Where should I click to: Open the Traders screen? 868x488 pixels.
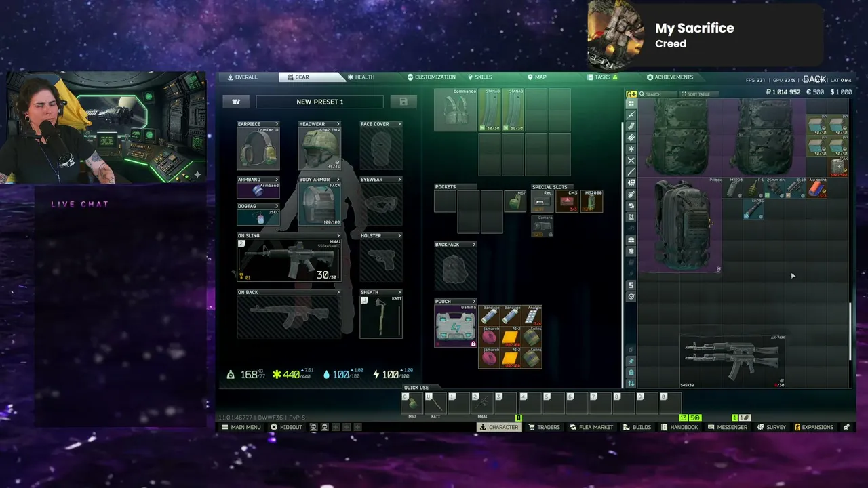coord(544,427)
